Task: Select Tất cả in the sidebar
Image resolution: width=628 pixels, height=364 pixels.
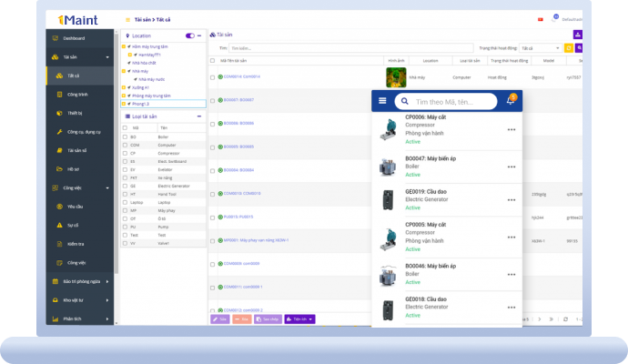Action: pos(74,76)
